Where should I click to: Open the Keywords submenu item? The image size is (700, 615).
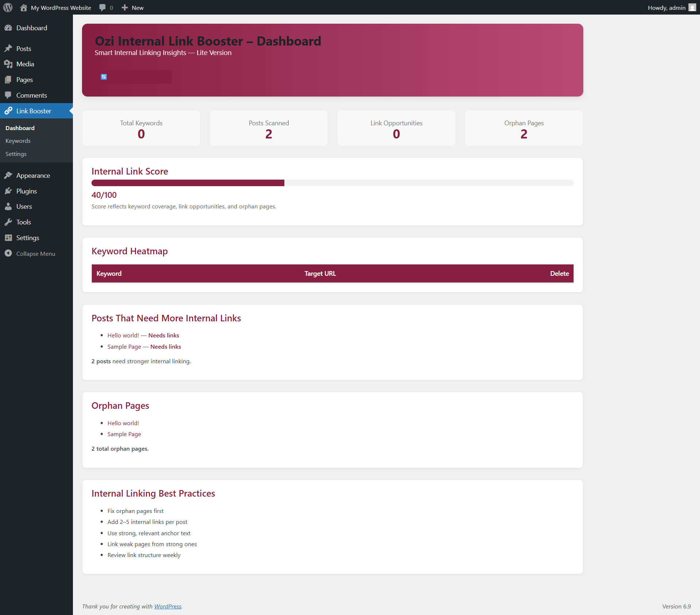pyautogui.click(x=18, y=141)
